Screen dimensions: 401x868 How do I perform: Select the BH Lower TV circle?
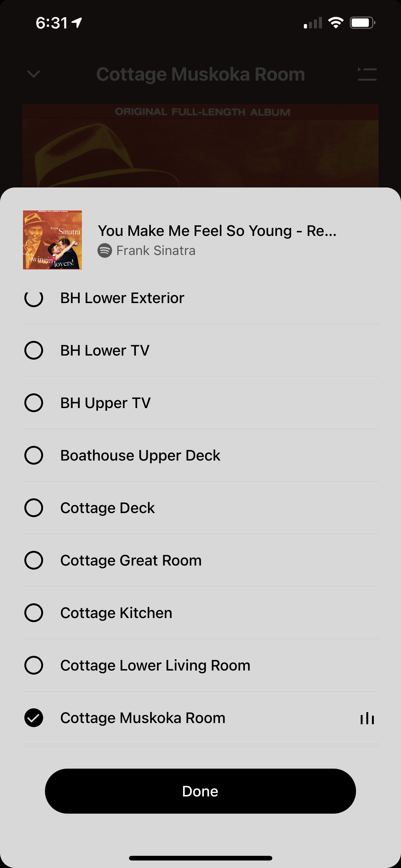tap(34, 351)
